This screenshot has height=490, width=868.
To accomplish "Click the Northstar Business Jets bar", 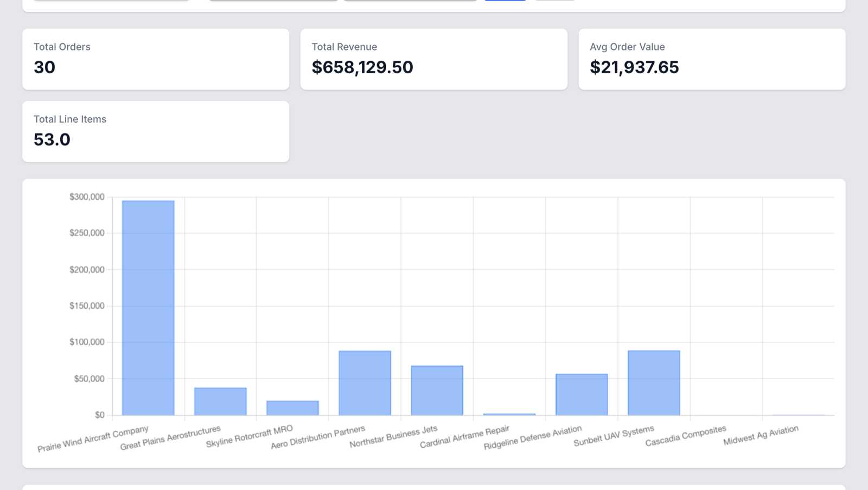I will [437, 390].
